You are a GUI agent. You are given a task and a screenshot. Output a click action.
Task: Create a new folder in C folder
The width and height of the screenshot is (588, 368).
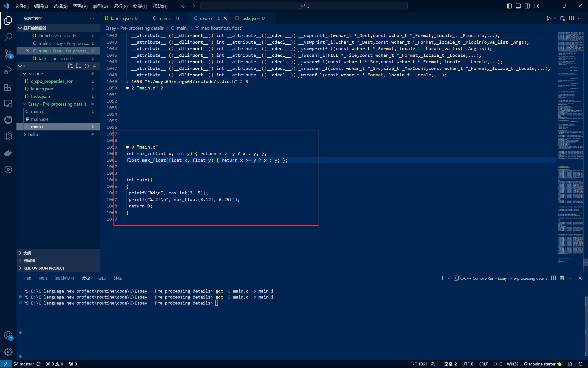click(79, 66)
